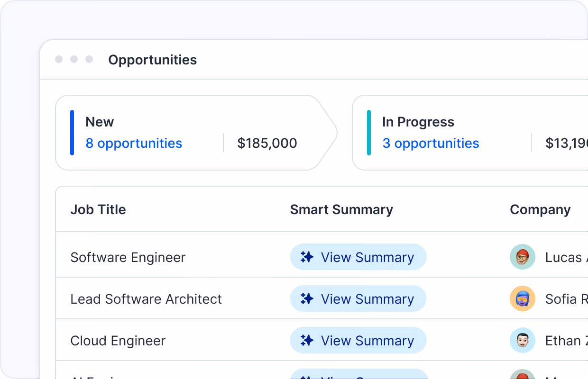The width and height of the screenshot is (588, 379).
Task: Click Sofia's blue-haired avatar
Action: pyautogui.click(x=523, y=299)
